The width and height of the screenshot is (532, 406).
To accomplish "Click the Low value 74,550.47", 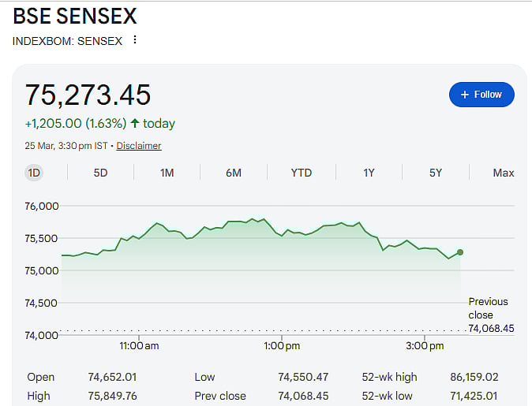I will [x=303, y=377].
